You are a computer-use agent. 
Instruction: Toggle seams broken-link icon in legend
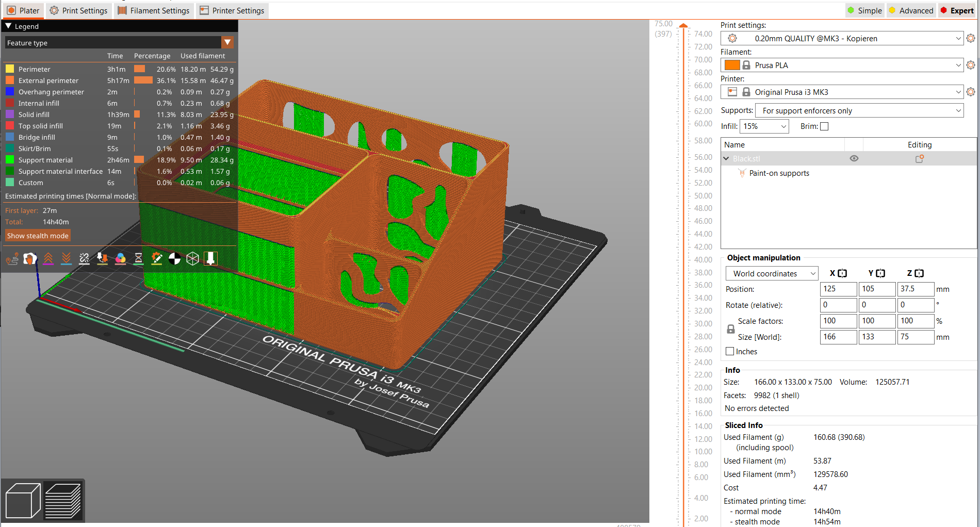pos(84,258)
